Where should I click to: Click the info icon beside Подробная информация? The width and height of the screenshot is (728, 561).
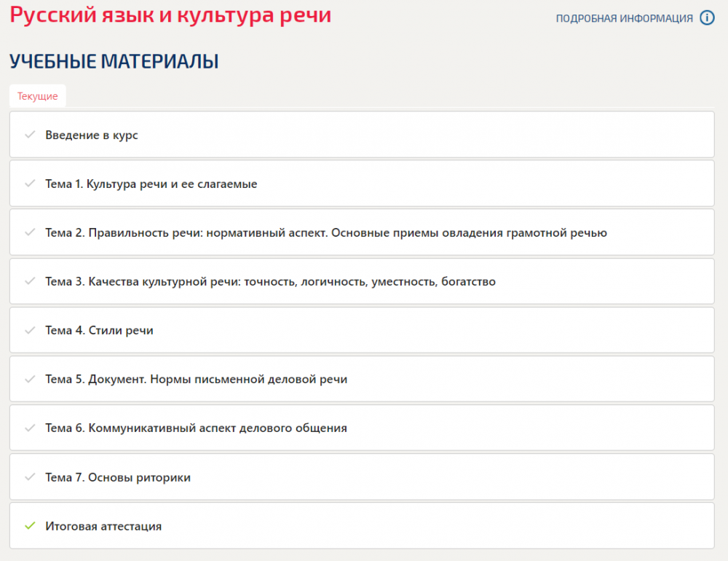click(x=707, y=18)
